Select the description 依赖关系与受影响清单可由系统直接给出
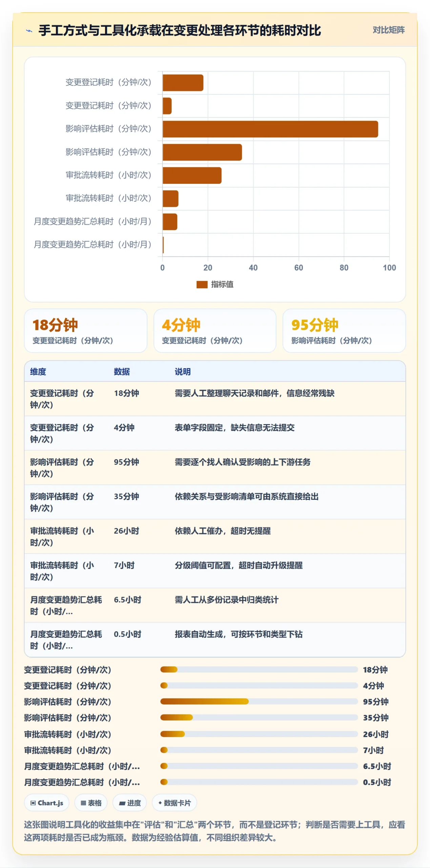Screen dimensions: 430x868 point(246,496)
